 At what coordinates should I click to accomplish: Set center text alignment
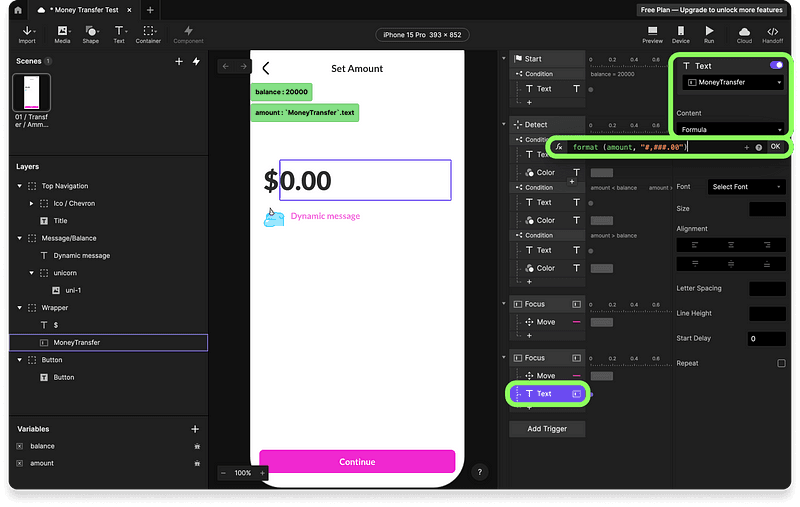[731, 245]
